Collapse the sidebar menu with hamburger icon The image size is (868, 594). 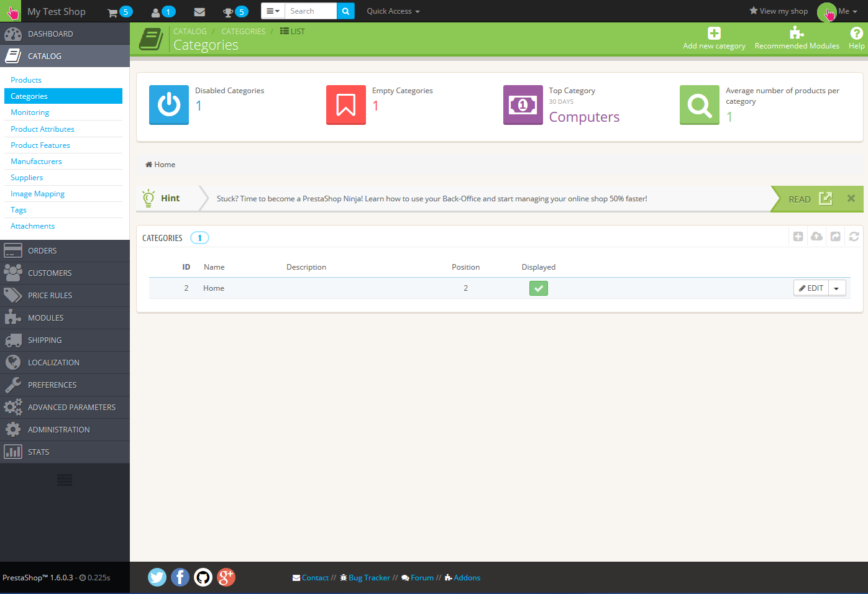(x=65, y=480)
